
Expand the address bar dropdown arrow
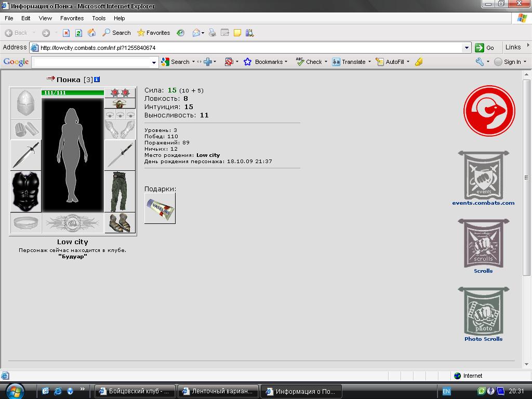coord(467,48)
